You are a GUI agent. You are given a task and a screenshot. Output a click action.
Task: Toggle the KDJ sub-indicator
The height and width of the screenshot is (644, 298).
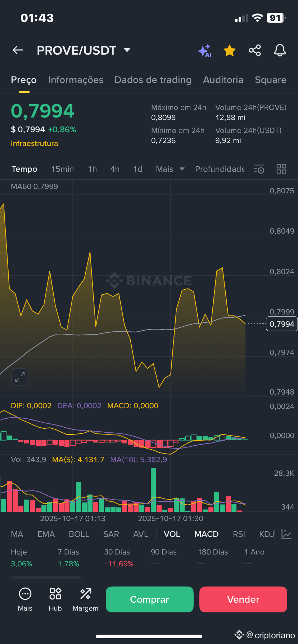point(267,534)
